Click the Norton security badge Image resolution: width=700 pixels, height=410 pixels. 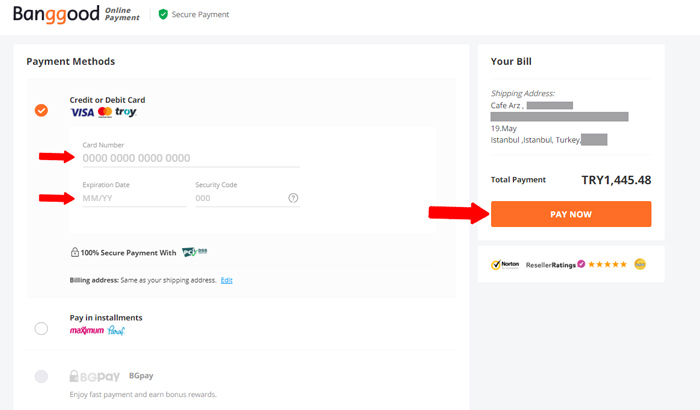pos(505,265)
